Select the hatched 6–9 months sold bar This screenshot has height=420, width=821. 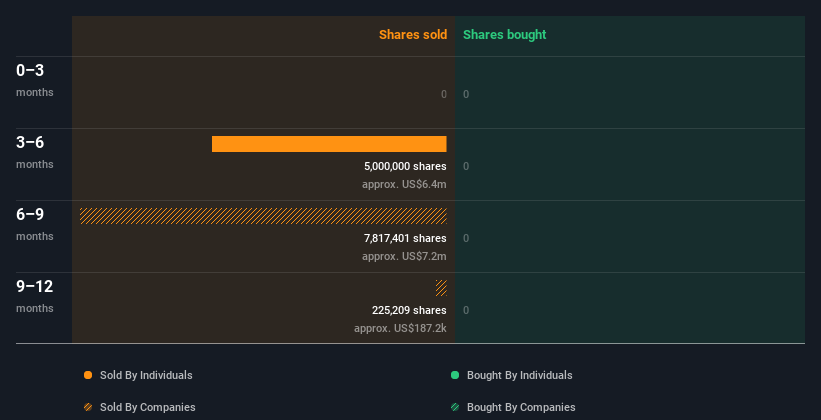click(x=263, y=216)
